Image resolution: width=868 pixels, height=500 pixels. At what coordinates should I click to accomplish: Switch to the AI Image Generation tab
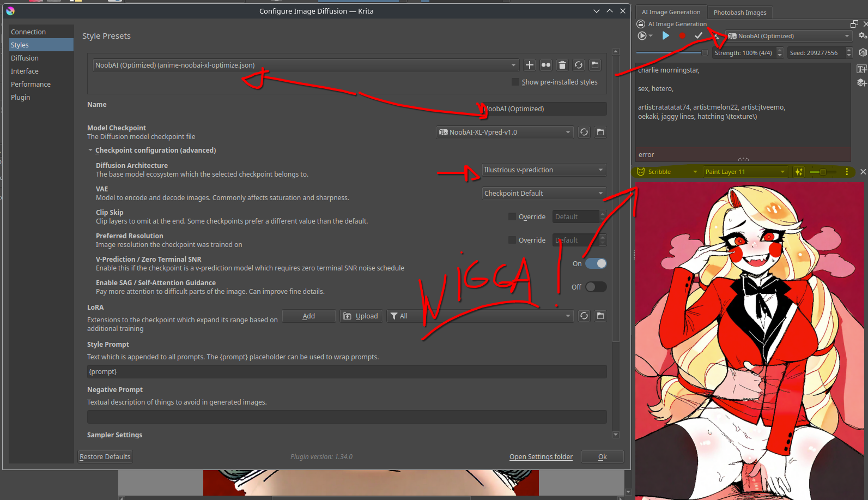point(671,12)
